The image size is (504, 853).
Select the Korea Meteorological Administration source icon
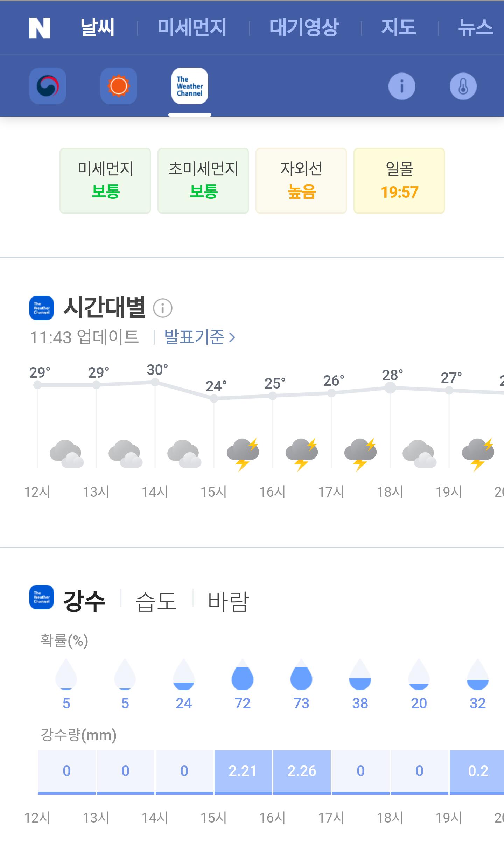tap(48, 86)
